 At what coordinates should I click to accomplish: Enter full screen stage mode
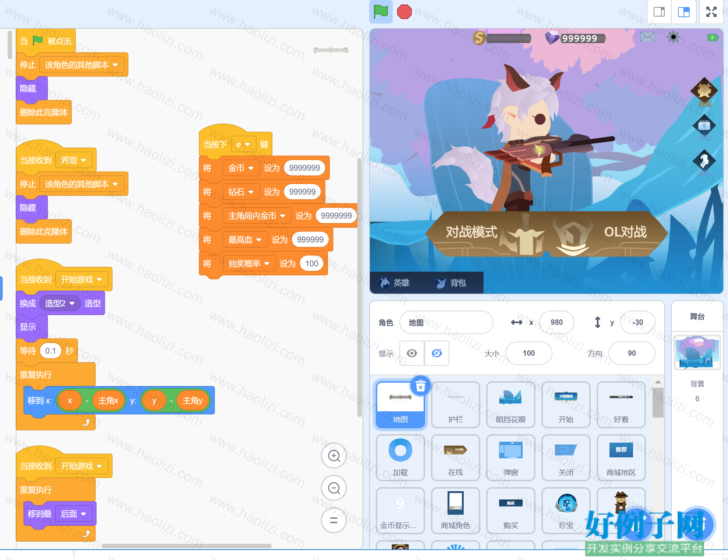(711, 12)
